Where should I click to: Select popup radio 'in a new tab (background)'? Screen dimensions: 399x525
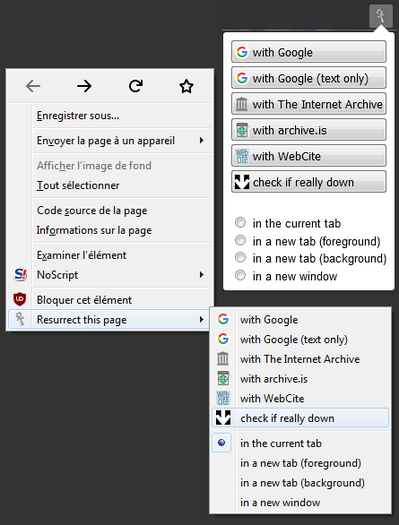(x=240, y=257)
